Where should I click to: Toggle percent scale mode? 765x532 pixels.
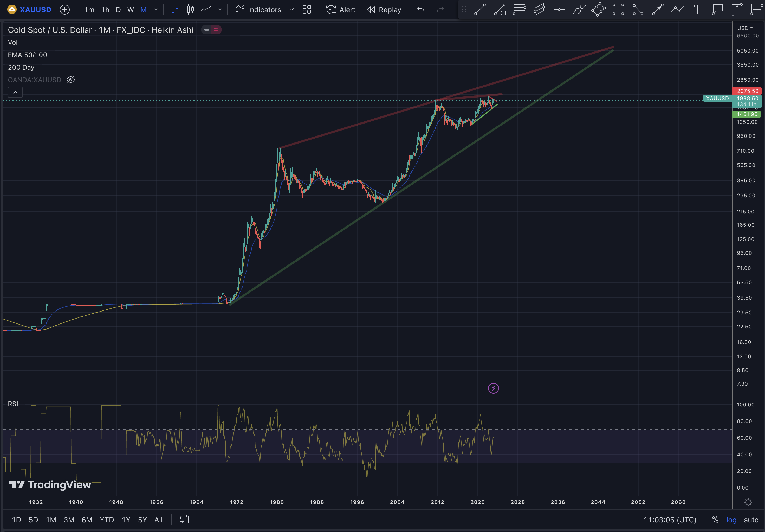pos(715,520)
